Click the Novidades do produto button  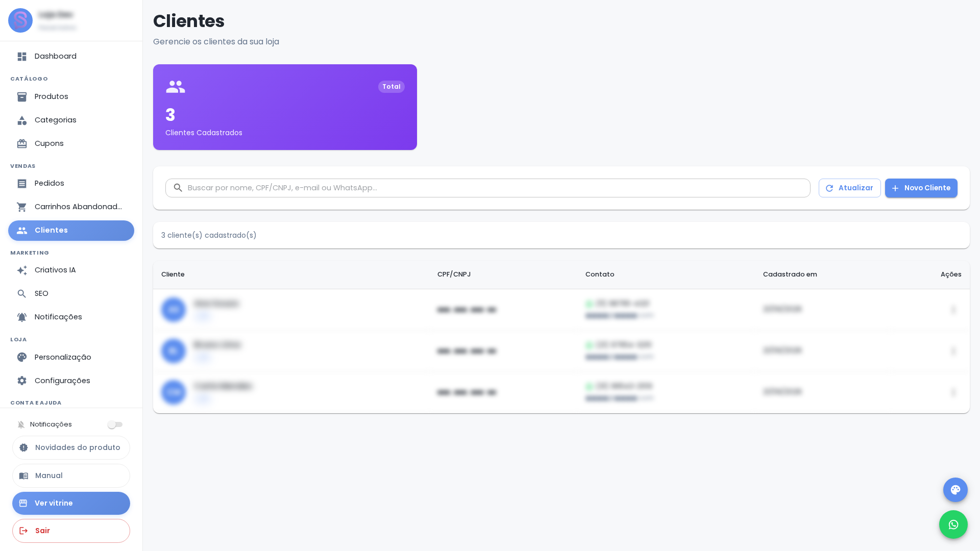click(x=71, y=448)
